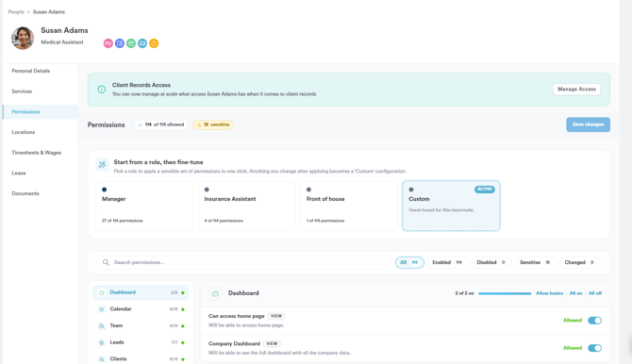Click the Manage Access button
The width and height of the screenshot is (632, 364).
click(576, 89)
